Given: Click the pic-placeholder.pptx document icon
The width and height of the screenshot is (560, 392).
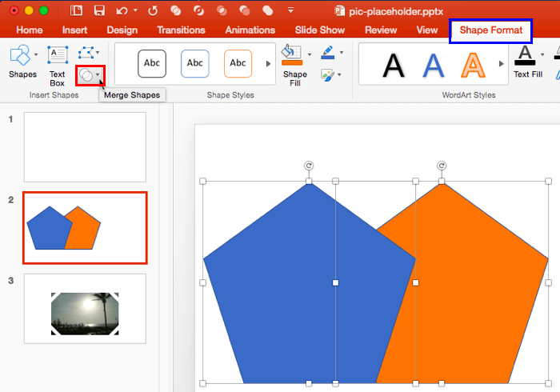Looking at the screenshot, I should pyautogui.click(x=340, y=10).
